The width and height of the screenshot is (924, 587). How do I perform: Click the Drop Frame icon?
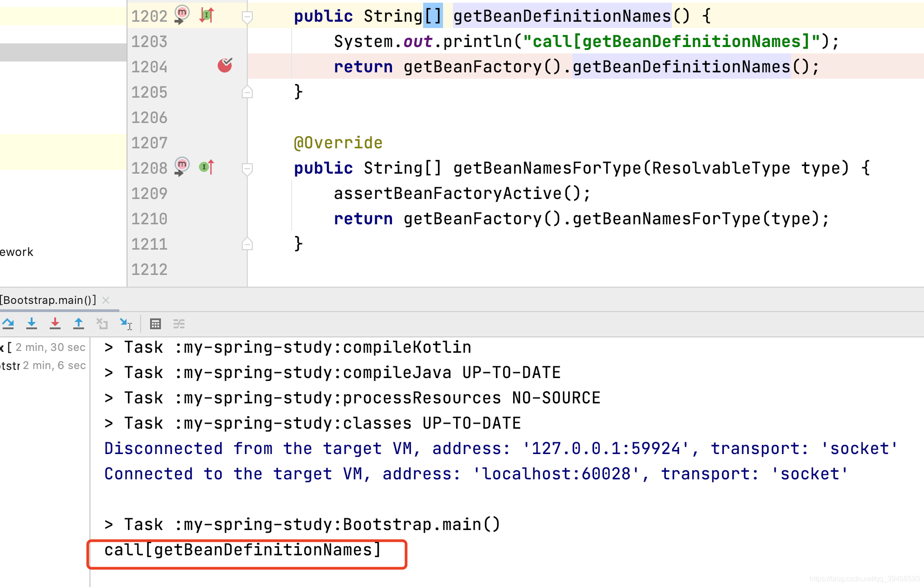pyautogui.click(x=102, y=323)
